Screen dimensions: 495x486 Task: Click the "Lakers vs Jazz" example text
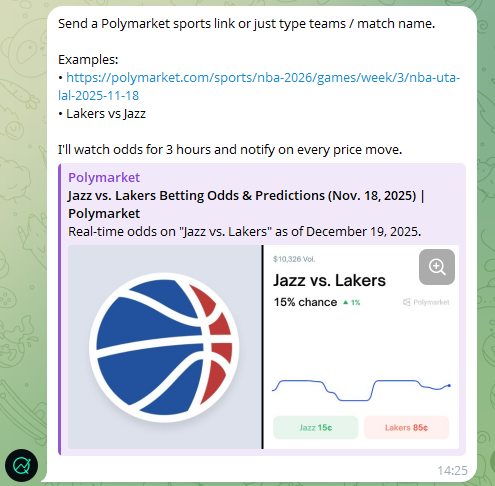click(x=106, y=114)
